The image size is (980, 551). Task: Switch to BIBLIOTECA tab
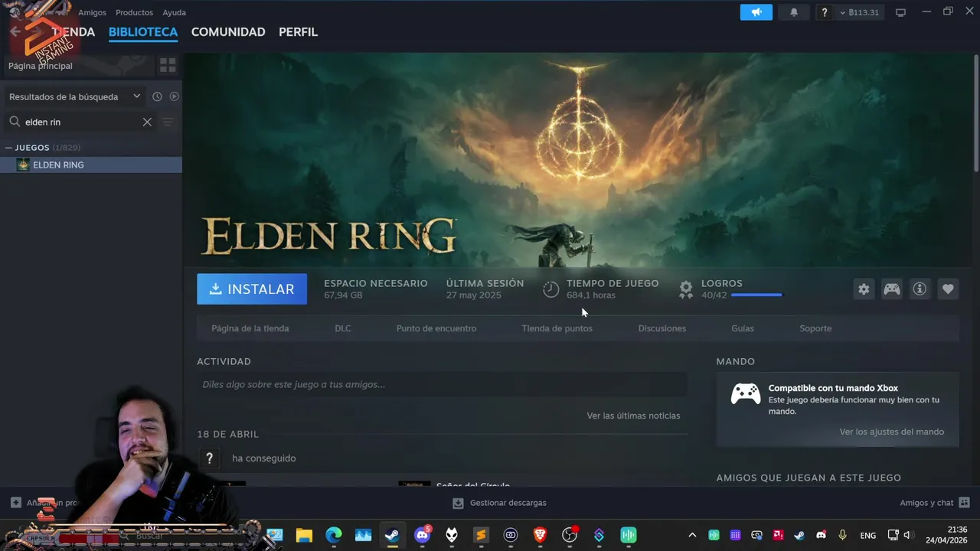tap(143, 32)
